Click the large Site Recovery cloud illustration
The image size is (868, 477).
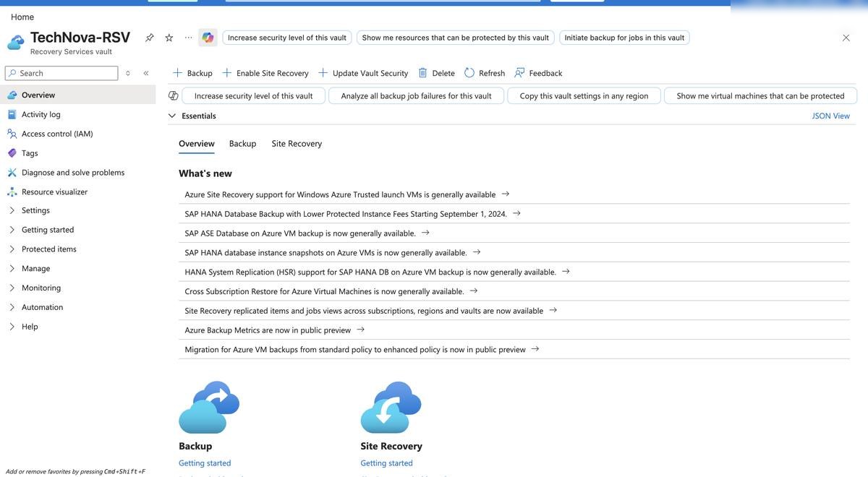[x=391, y=408]
